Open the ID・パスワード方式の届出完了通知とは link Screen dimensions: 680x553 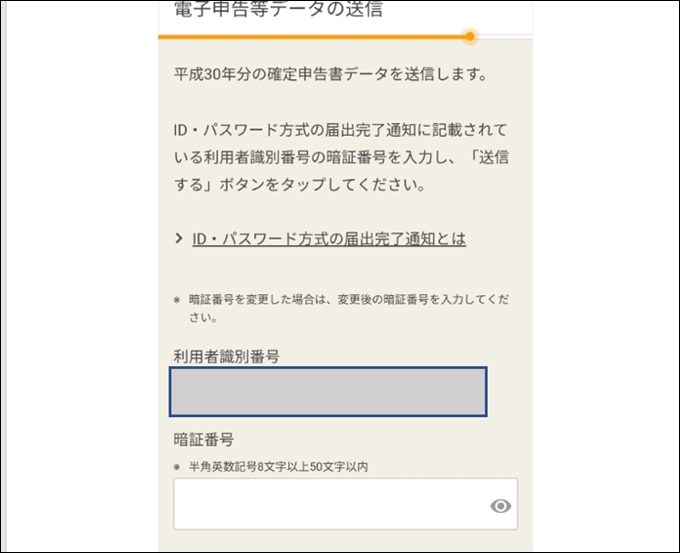(x=329, y=239)
